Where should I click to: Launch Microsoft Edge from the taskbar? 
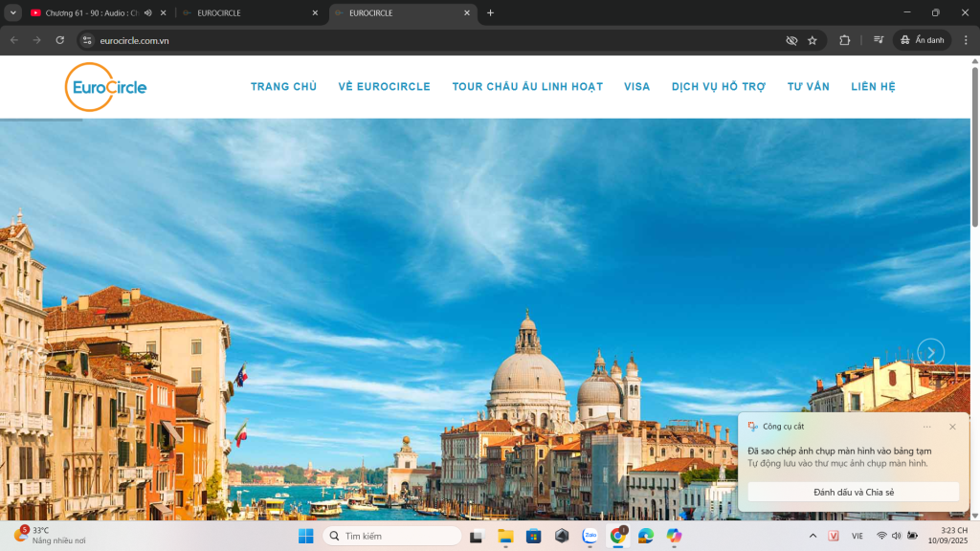coord(646,536)
